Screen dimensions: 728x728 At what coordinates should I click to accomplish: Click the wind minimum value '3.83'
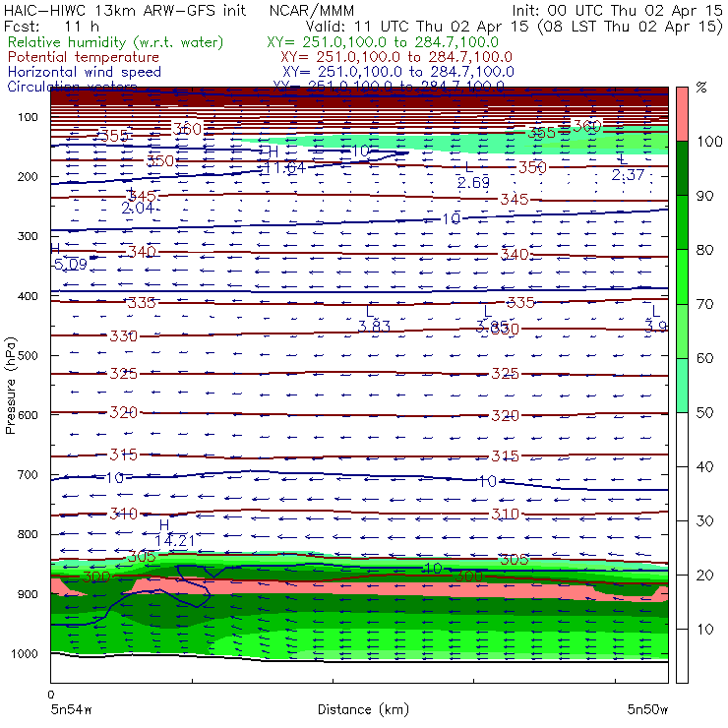pos(374,327)
